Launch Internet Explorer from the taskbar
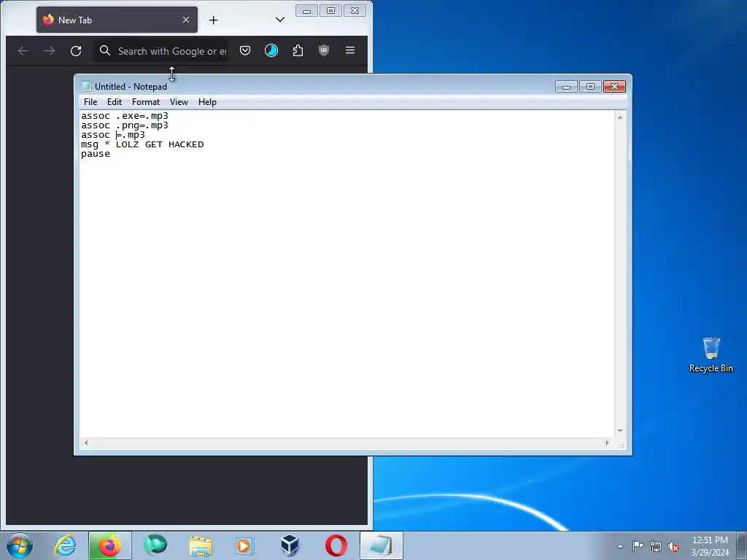Screen dimensions: 747x560 coord(65,545)
